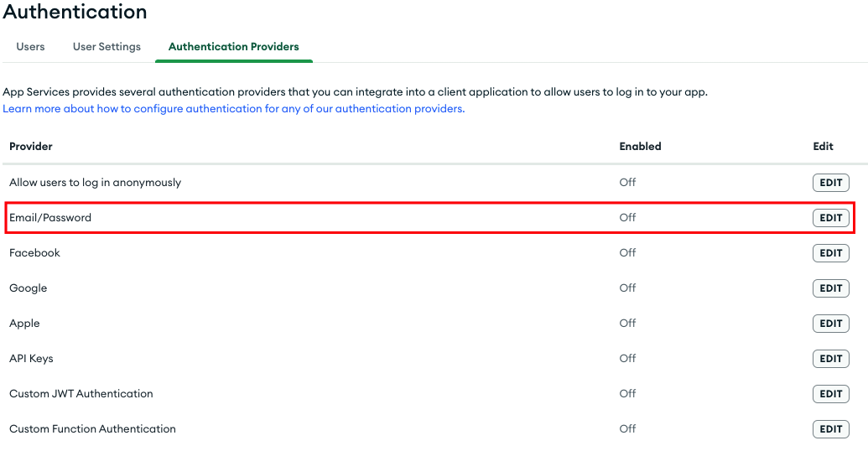The width and height of the screenshot is (868, 451).
Task: Click the Edit column header
Action: [823, 146]
